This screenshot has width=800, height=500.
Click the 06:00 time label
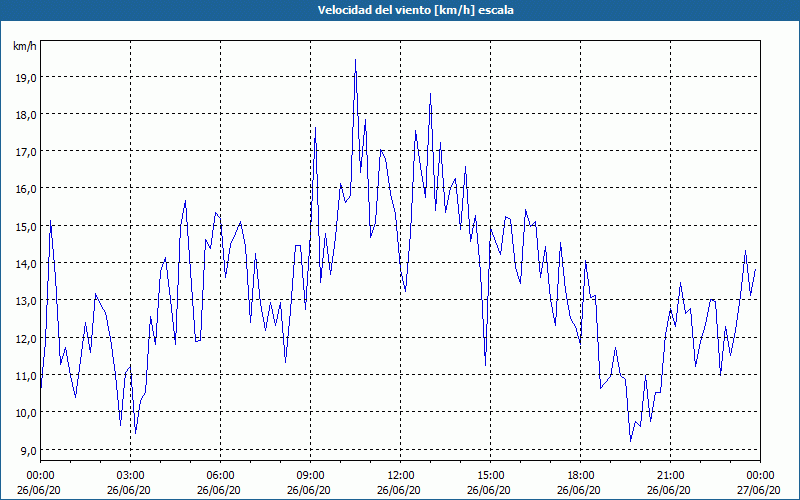220,476
